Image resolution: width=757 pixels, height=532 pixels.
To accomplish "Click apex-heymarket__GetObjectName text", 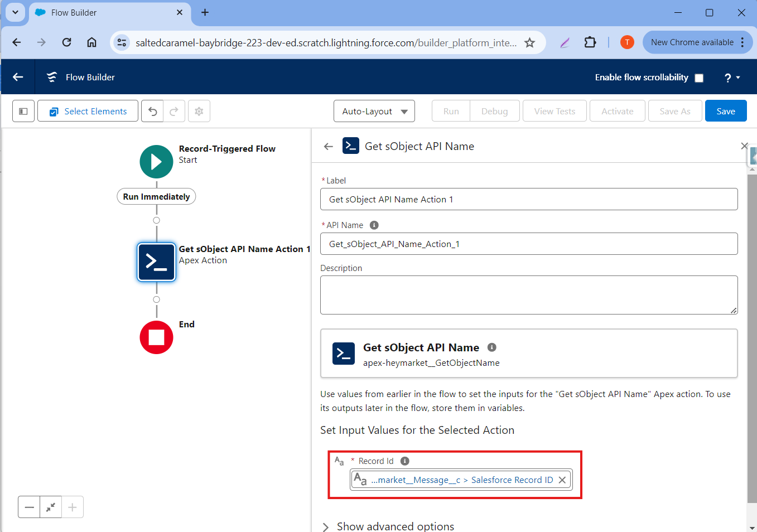I will (431, 363).
